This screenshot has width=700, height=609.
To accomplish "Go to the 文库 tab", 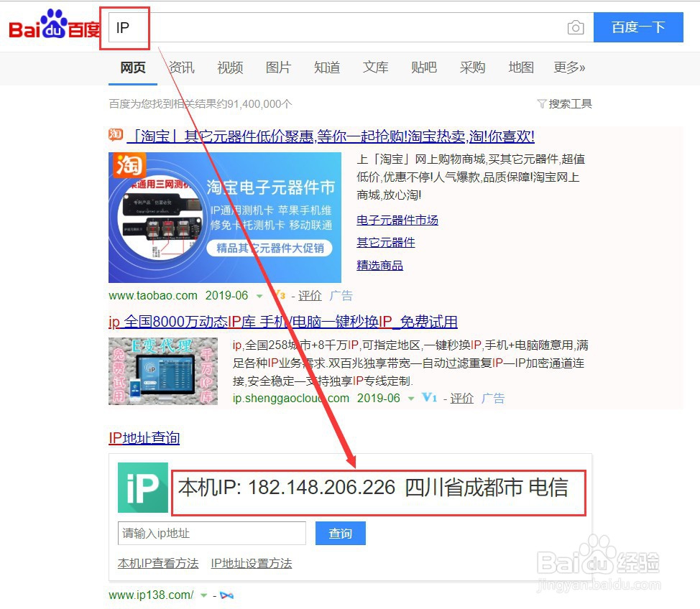I will coord(375,68).
